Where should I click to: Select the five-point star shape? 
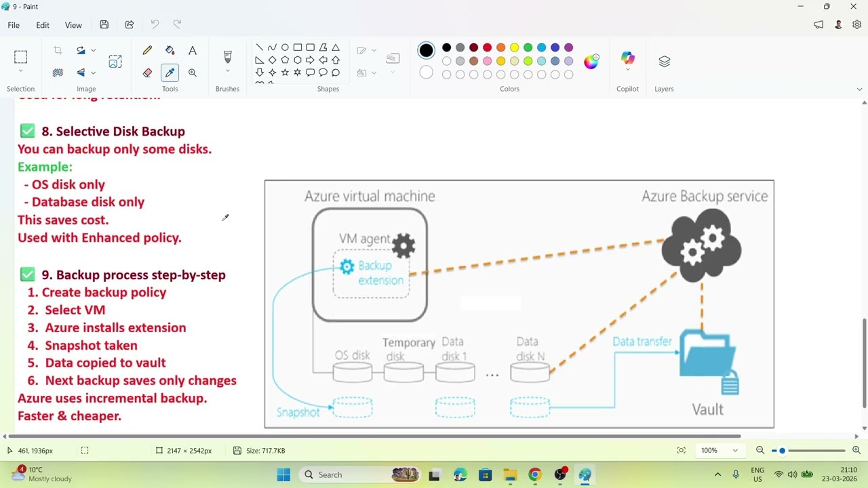coord(285,73)
